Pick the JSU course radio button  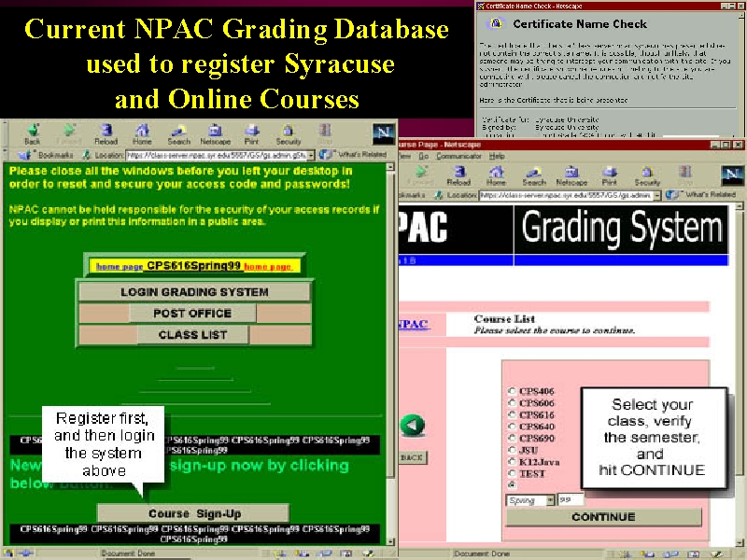point(512,450)
